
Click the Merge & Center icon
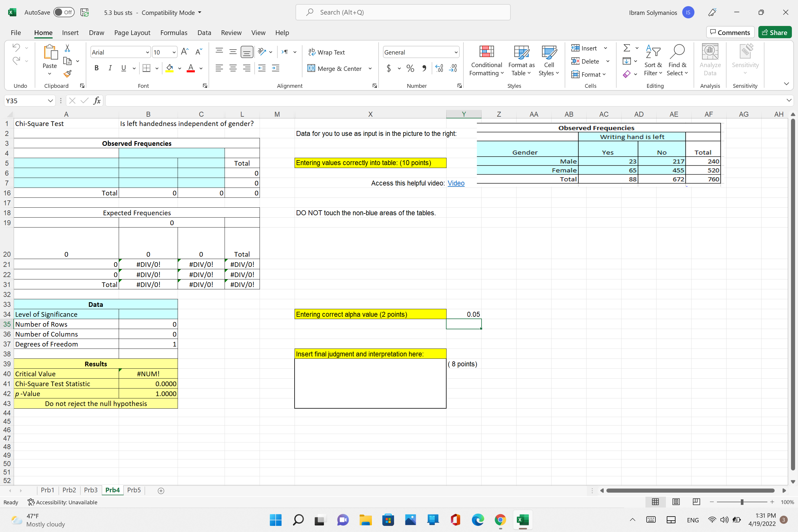coord(311,68)
